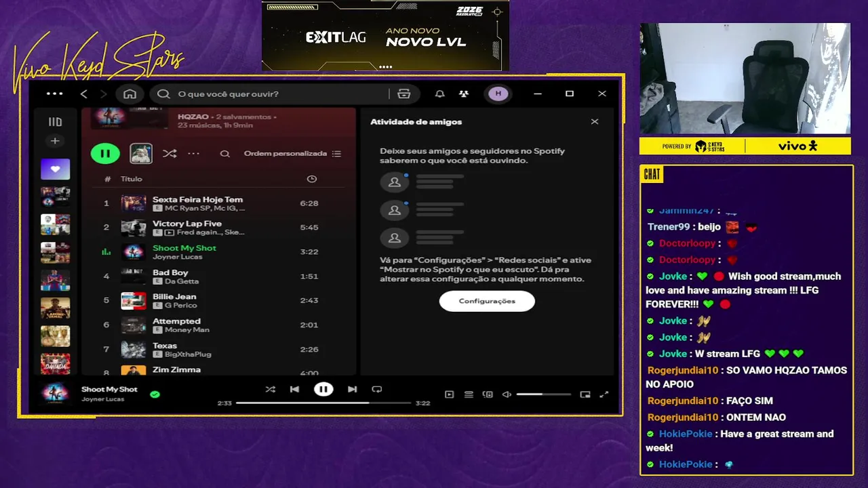Skip to the next track
Viewport: 868px width, 488px height.
352,389
